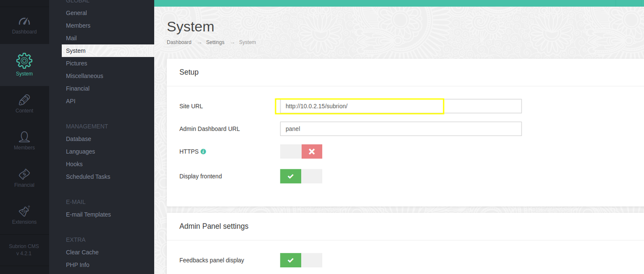Viewport: 644px width, 274px height.
Task: Go to Settings breadcrumb link
Action: click(215, 42)
